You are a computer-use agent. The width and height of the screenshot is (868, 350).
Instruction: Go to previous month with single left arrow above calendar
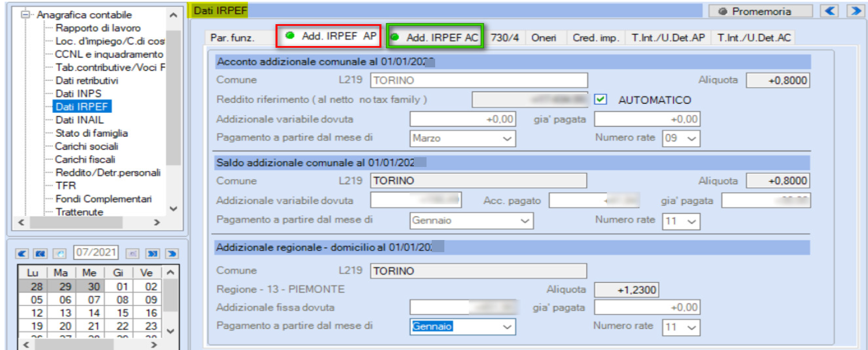click(x=22, y=253)
